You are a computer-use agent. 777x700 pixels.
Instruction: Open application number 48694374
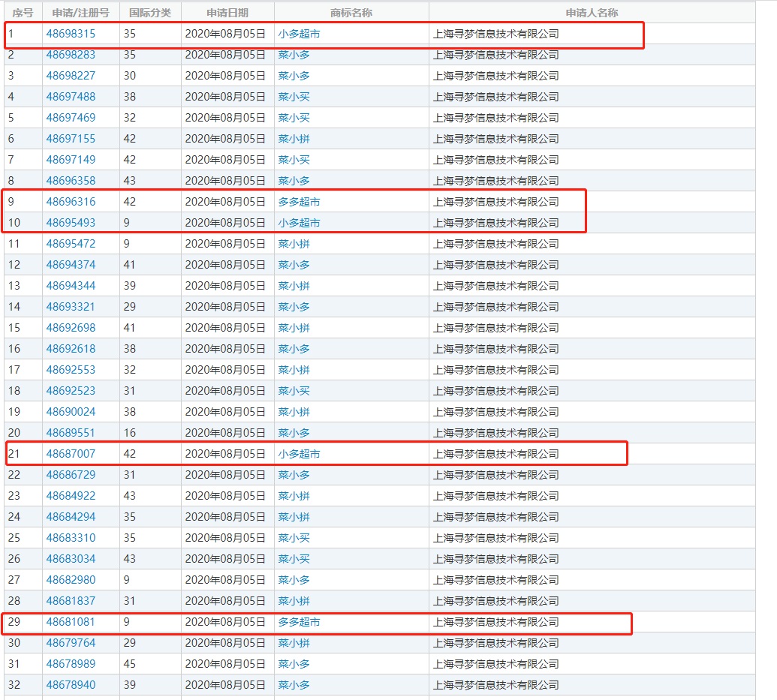pos(71,265)
